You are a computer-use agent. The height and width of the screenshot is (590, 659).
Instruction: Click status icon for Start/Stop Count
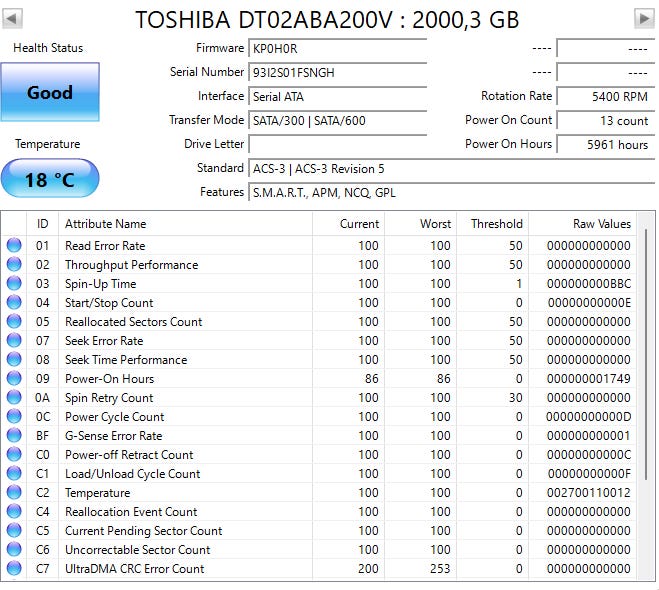14,302
